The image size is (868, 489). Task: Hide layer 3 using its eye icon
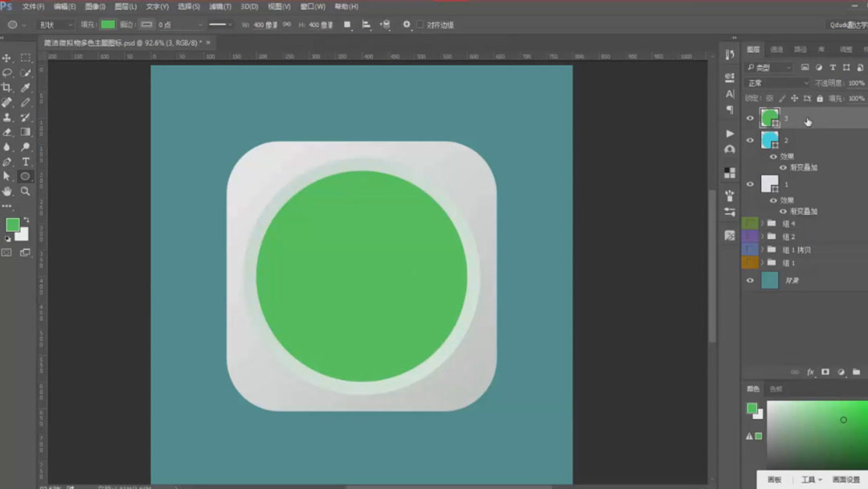click(750, 118)
